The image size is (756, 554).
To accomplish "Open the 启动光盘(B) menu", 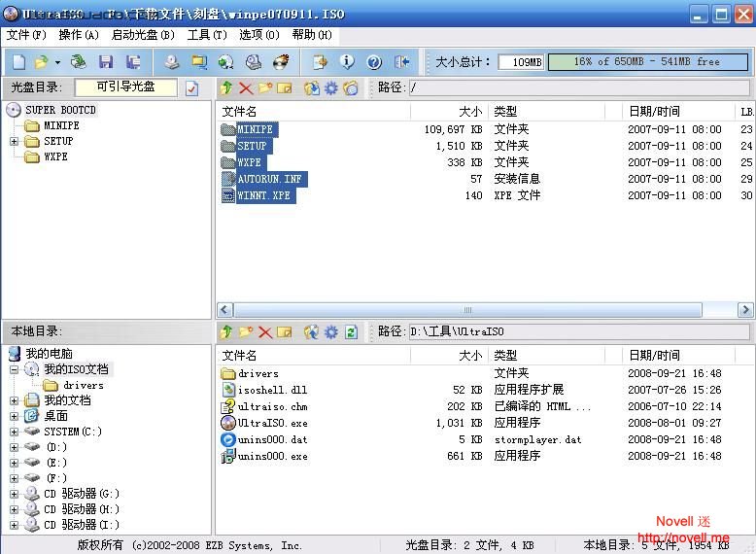I will (143, 35).
